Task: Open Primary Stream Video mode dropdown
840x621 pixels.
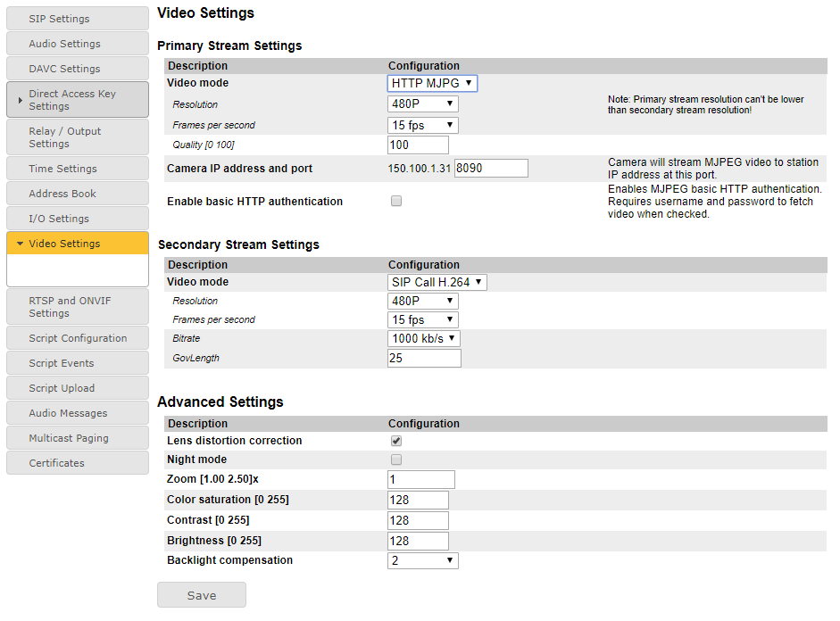Action: pyautogui.click(x=432, y=83)
